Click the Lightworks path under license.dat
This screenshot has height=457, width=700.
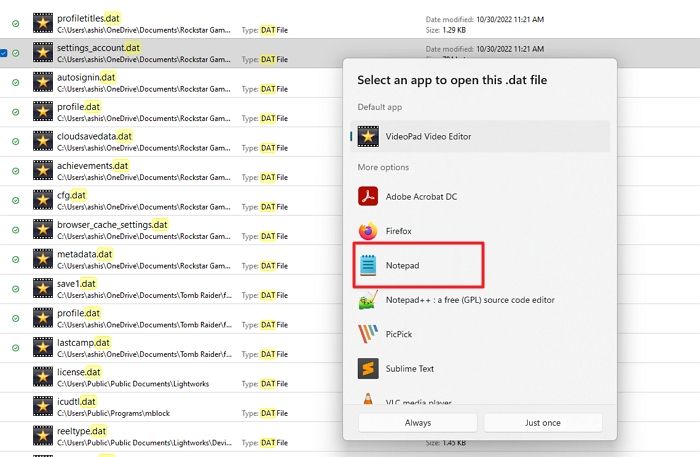[x=133, y=384]
